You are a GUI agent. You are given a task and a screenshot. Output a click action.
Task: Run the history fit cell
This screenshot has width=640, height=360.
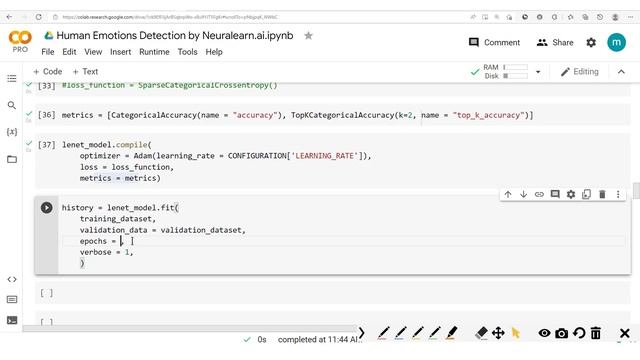[x=47, y=207]
